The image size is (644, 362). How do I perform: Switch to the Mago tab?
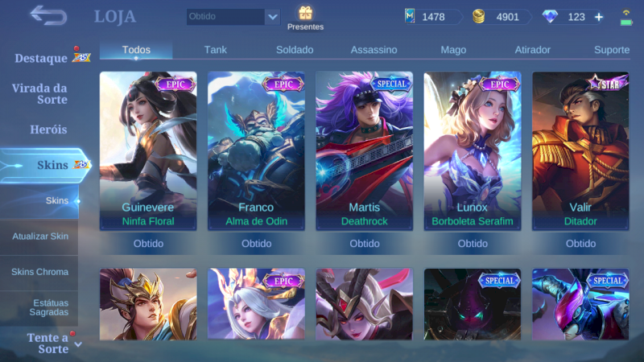pos(453,50)
